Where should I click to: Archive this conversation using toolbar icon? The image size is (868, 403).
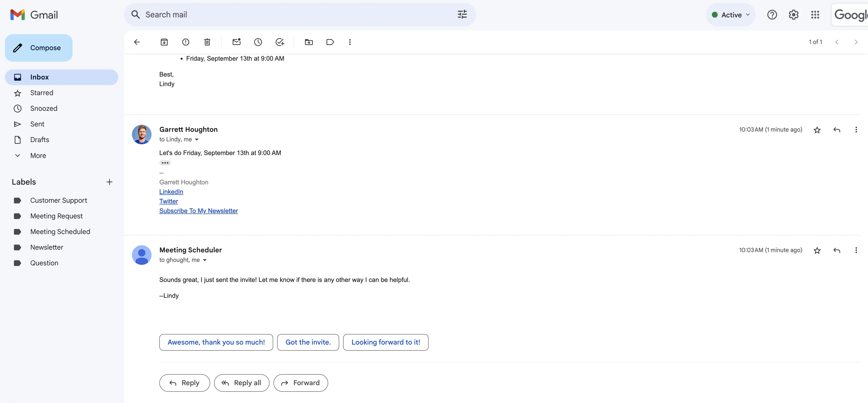(164, 42)
